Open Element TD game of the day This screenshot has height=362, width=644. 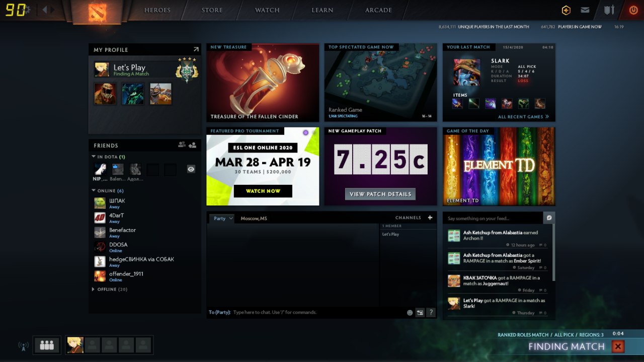(499, 166)
